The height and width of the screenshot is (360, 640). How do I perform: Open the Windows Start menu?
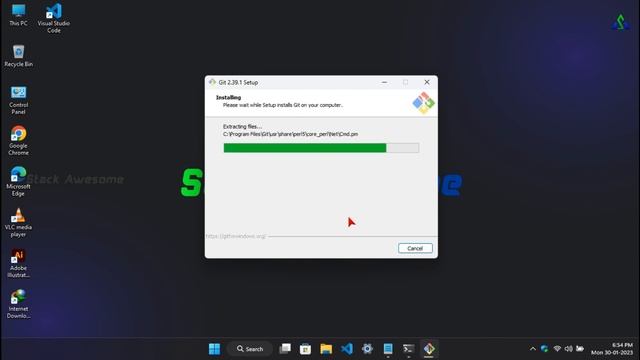pyautogui.click(x=214, y=349)
